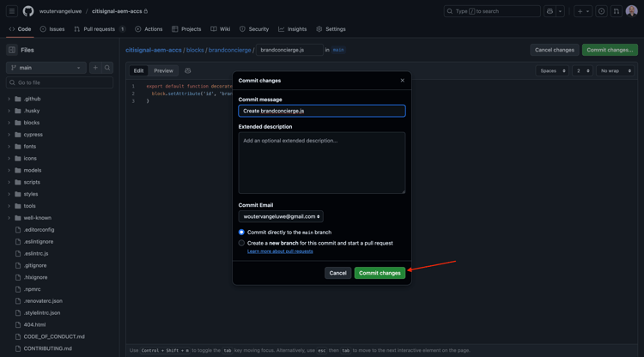Viewport: 644px width, 357px height.
Task: Switch editor to Preview tab
Action: [x=163, y=70]
